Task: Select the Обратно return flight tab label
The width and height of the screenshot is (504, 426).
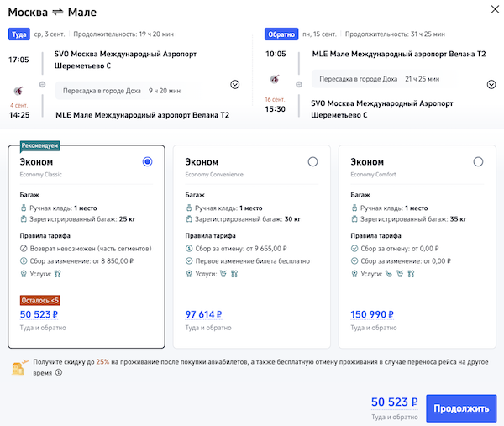Action: (279, 34)
